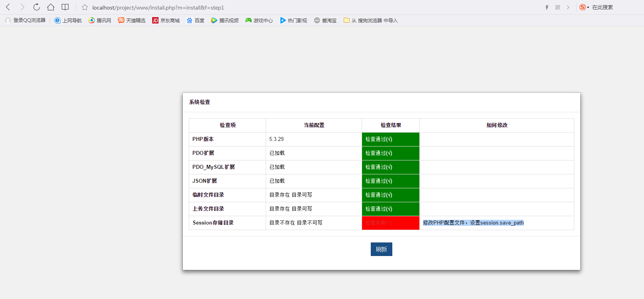Open the 京东商城 bookmark
Viewport: 644px width, 299px height.
pyautogui.click(x=166, y=20)
